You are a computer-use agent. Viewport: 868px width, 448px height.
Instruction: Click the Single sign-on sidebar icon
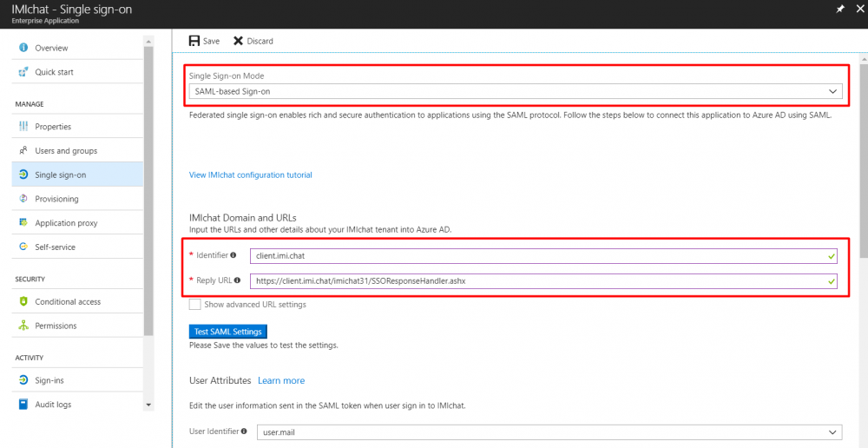[x=23, y=175]
